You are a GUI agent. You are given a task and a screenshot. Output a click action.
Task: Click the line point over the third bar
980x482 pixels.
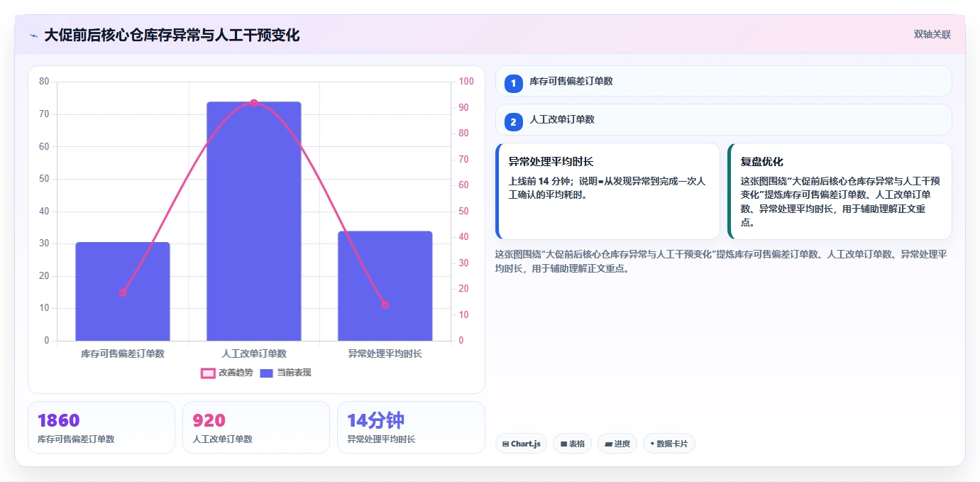pos(385,305)
